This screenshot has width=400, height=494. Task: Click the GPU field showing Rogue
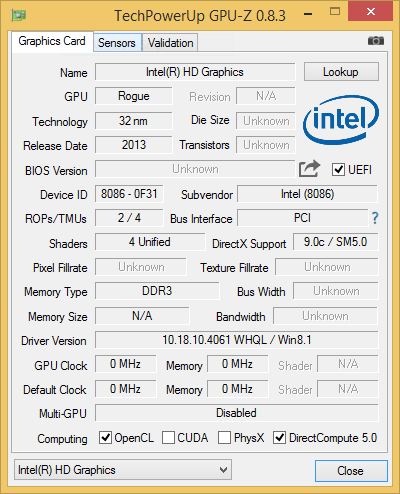tap(134, 96)
